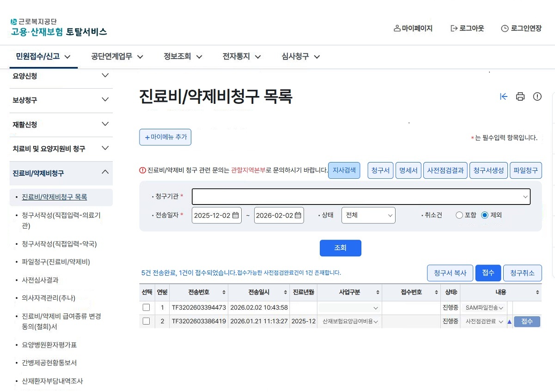The width and height of the screenshot is (555, 392).
Task: Click the collapse-left arrow icon near title
Action: [x=504, y=96]
